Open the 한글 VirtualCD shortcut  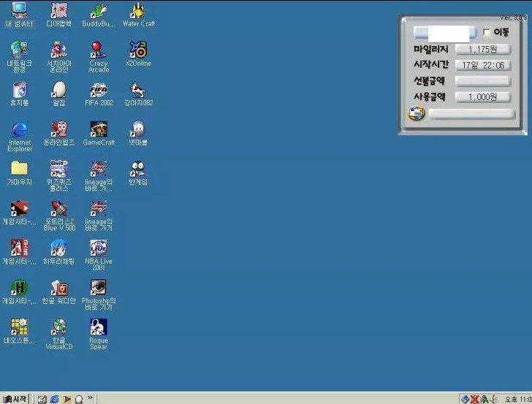58,327
